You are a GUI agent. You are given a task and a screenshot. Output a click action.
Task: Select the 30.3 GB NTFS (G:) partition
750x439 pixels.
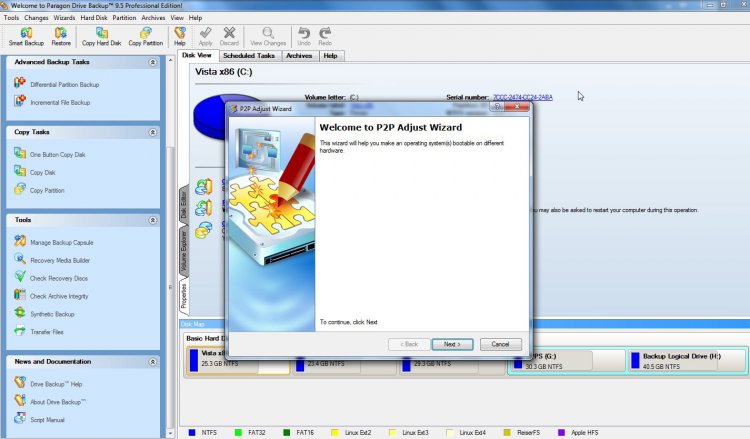click(566, 361)
